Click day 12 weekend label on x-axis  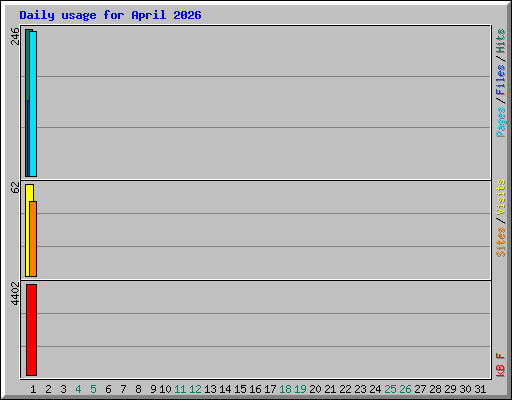click(195, 389)
